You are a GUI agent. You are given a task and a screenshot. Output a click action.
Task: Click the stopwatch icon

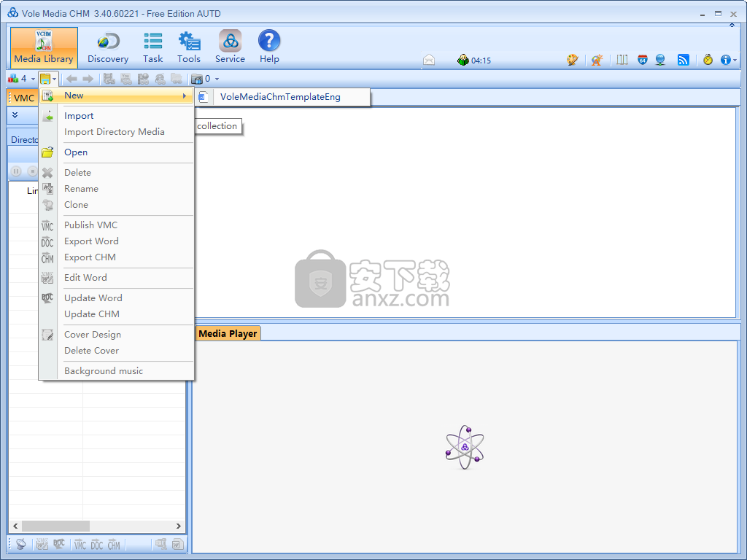[x=708, y=60]
